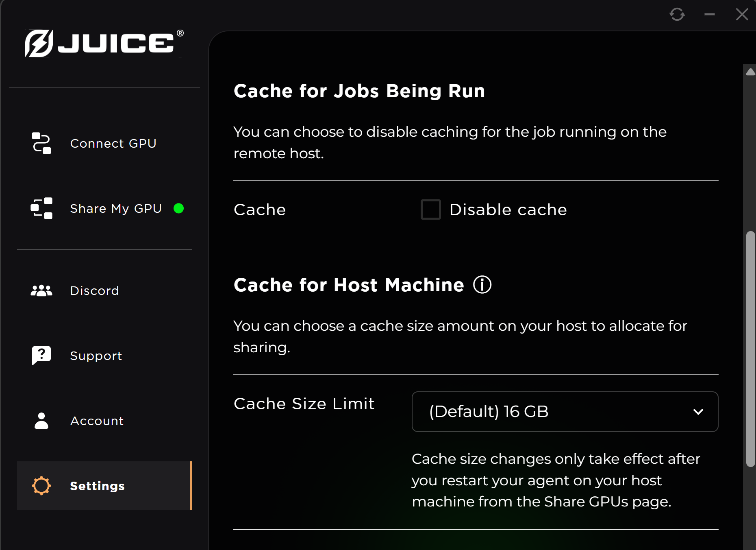
Task: Click the vertical scrollbar thumb
Action: (751, 349)
